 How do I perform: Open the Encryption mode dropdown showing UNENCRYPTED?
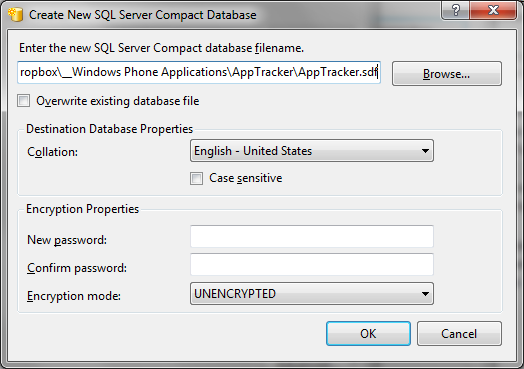point(312,293)
